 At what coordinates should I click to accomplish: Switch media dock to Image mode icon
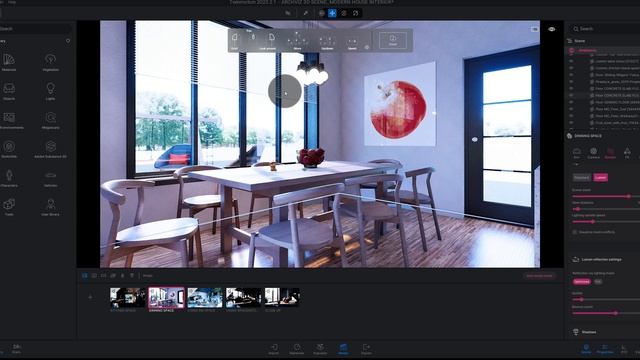tap(84, 276)
